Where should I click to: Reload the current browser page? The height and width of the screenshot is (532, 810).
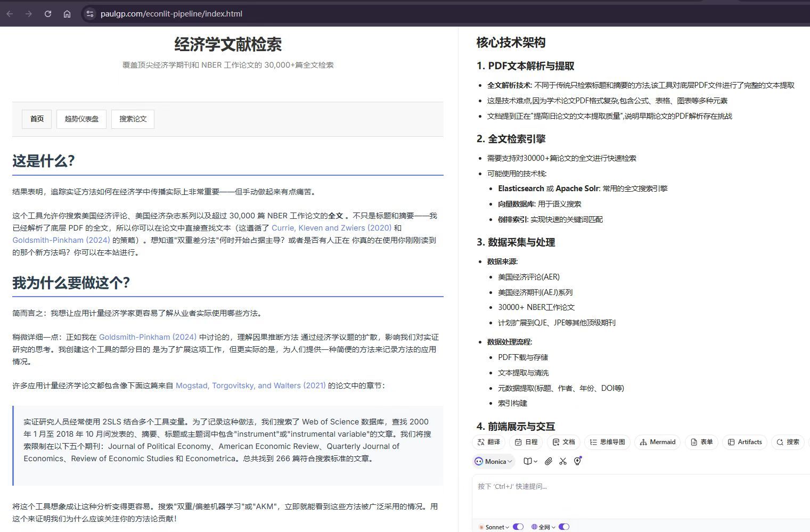click(x=48, y=14)
